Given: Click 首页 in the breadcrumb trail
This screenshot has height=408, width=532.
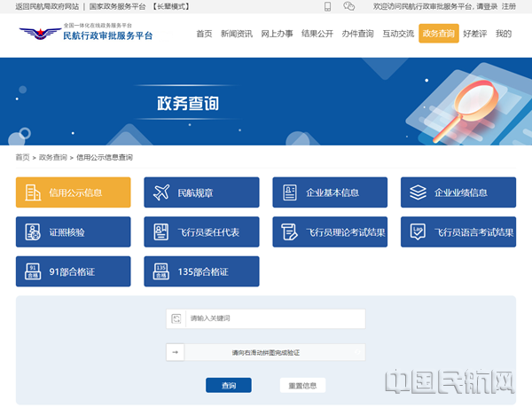Looking at the screenshot, I should click(x=22, y=157).
